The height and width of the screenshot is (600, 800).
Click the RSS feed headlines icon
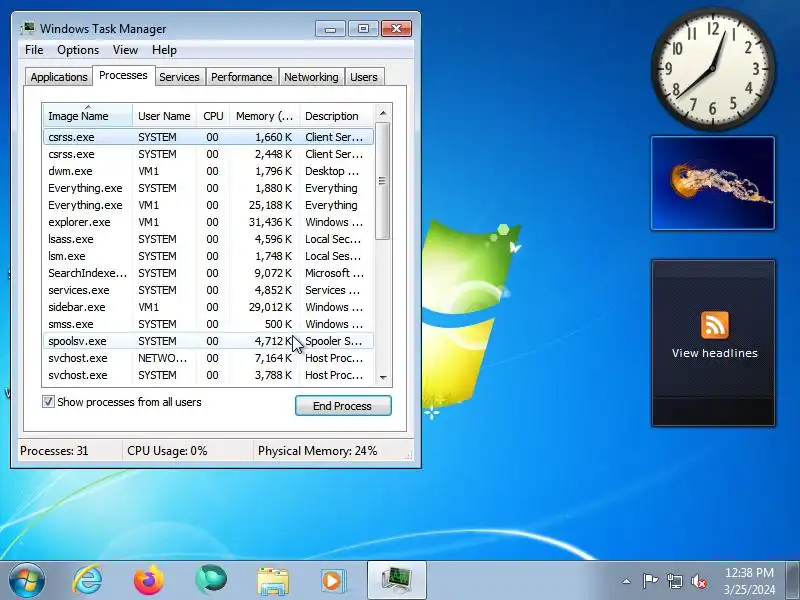pyautogui.click(x=714, y=325)
